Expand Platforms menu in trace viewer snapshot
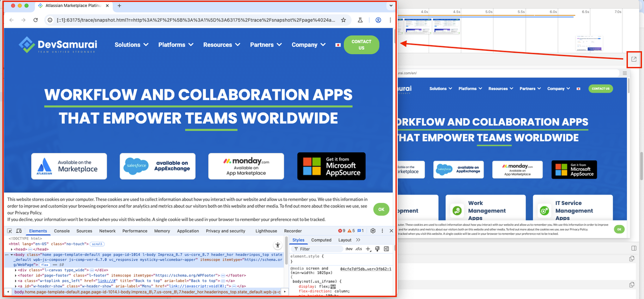Image resolution: width=644 pixels, height=299 pixels. (x=471, y=88)
